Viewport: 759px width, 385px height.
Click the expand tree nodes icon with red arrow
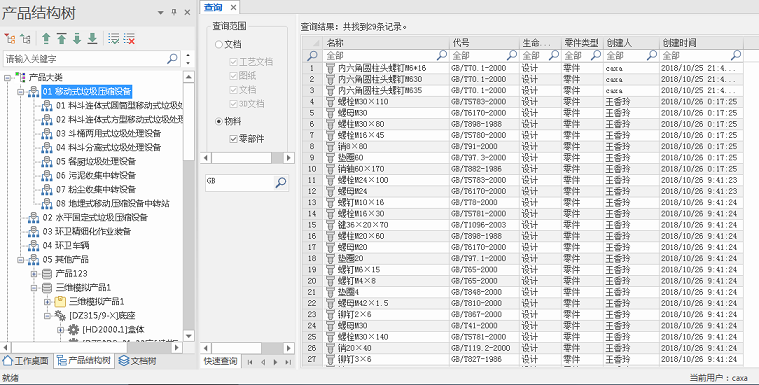(9, 39)
